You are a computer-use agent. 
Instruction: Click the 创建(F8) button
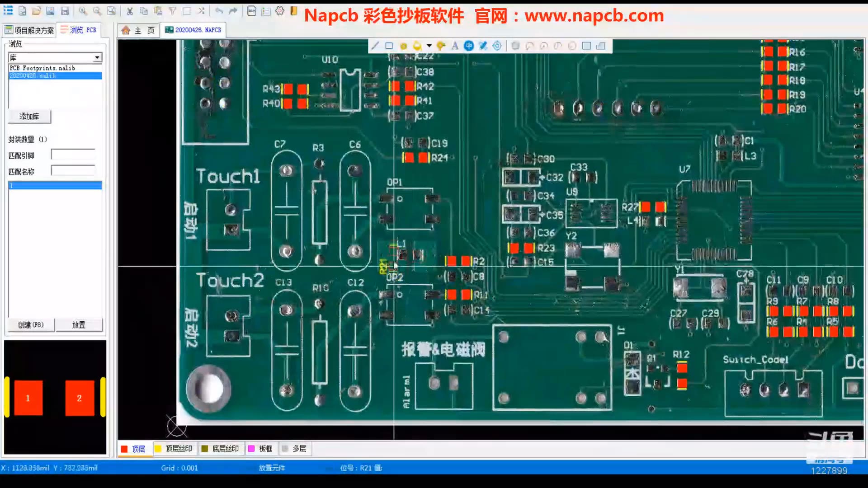(x=30, y=324)
